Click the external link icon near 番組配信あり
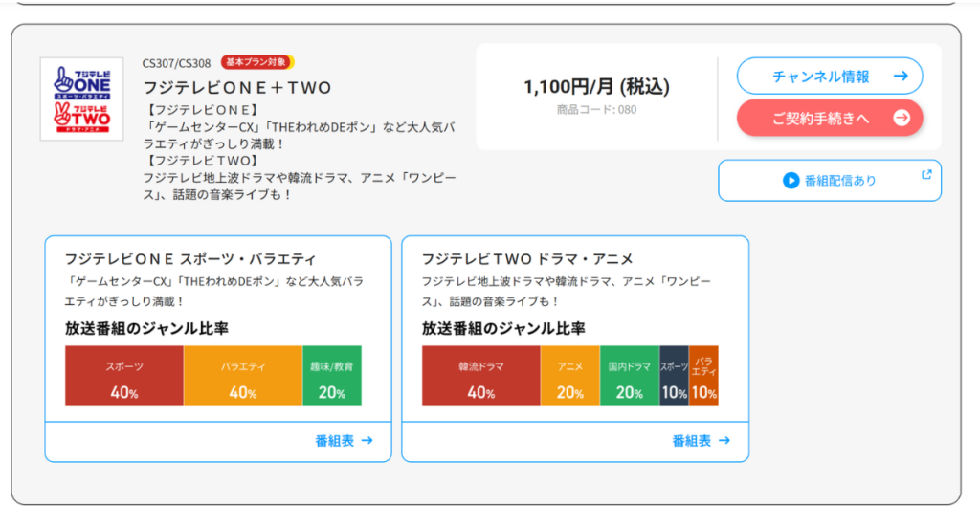Screen dimensions: 980x506 pyautogui.click(x=925, y=175)
